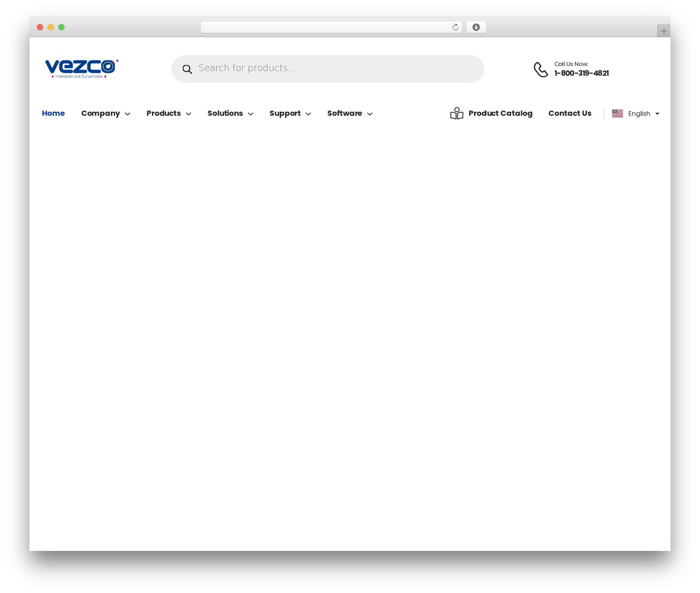
Task: Go to the Home menu item
Action: coord(53,113)
